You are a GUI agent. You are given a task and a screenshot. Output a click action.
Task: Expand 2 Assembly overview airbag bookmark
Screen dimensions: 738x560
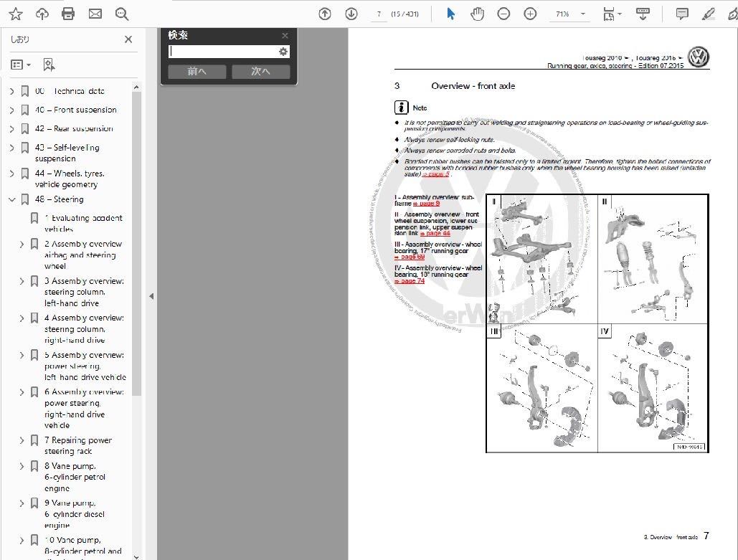(22, 245)
